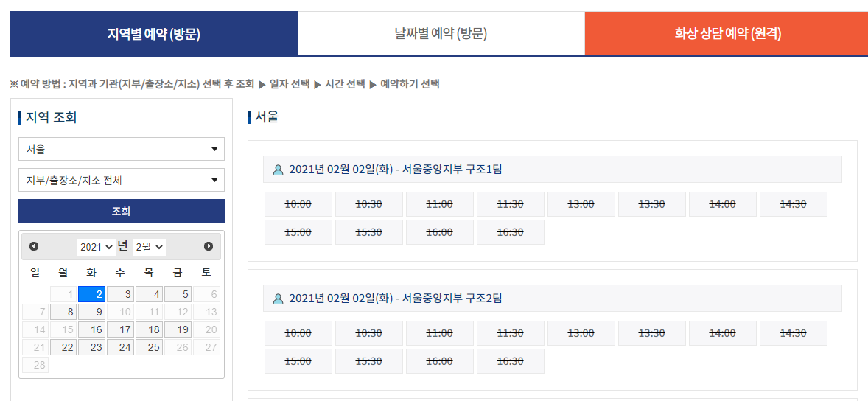Click 11:30 slot for 구조2팀
The height and width of the screenshot is (401, 868).
[511, 333]
